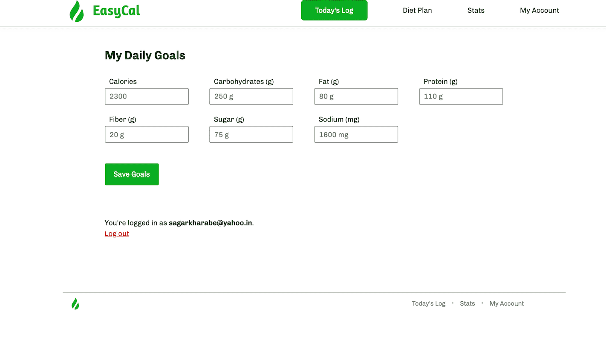Viewport: 606px width, 364px height.
Task: Focus the Sodium (mg) input field
Action: tap(356, 134)
